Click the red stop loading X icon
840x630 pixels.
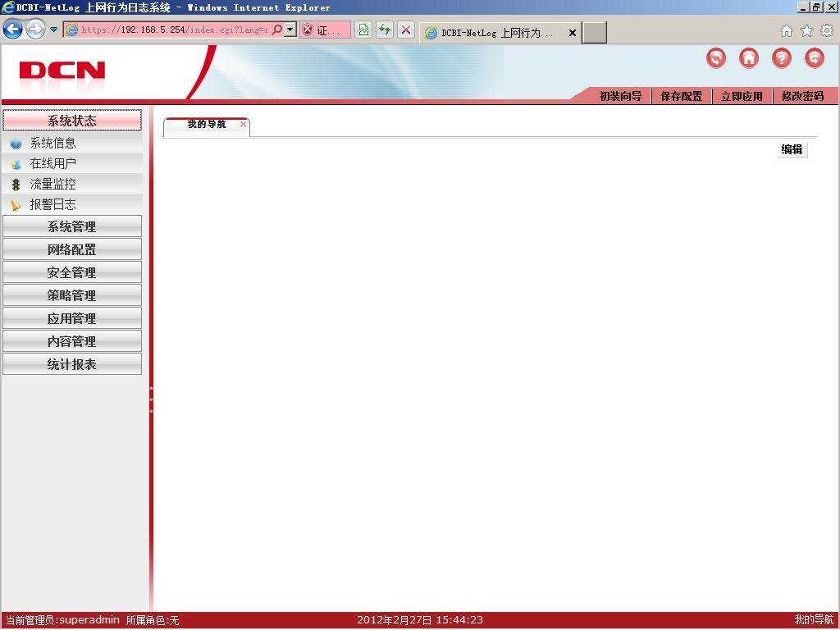click(406, 30)
